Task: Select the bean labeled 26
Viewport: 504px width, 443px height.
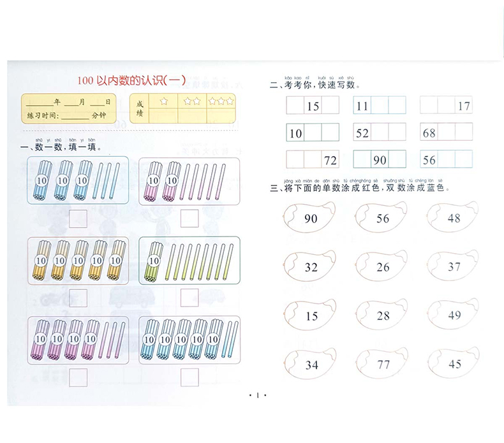Action: tap(382, 267)
